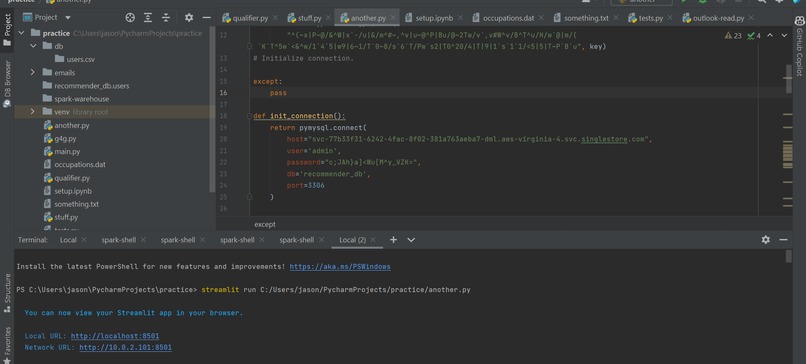The image size is (806, 364).
Task: Open g4g.py from project tree
Action: (x=60, y=138)
